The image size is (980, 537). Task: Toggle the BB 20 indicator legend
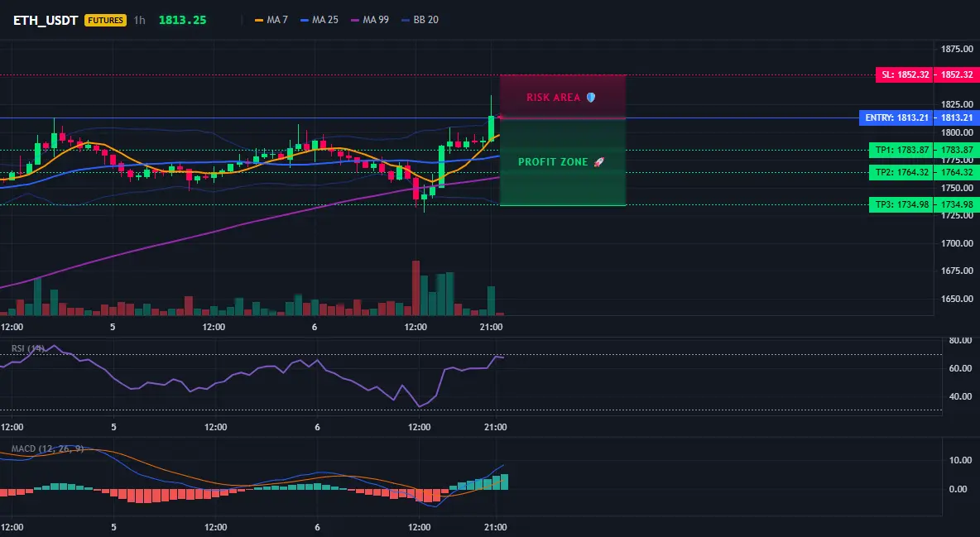click(x=420, y=20)
